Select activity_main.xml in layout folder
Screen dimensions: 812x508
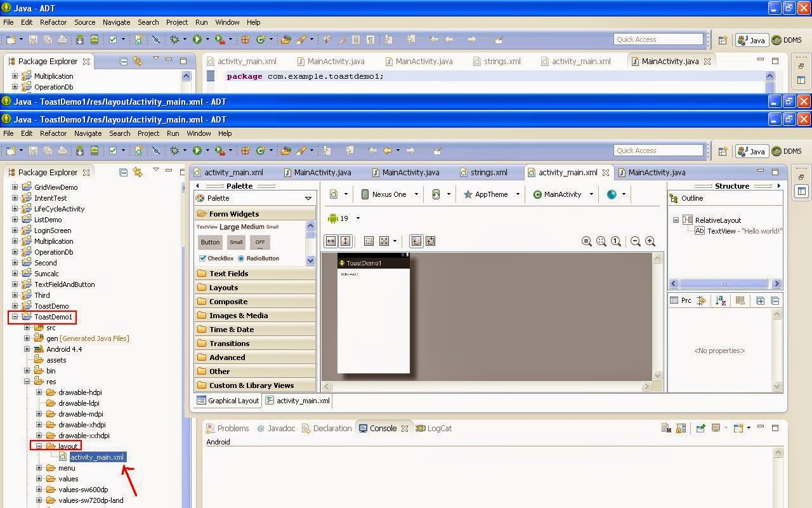[x=97, y=457]
